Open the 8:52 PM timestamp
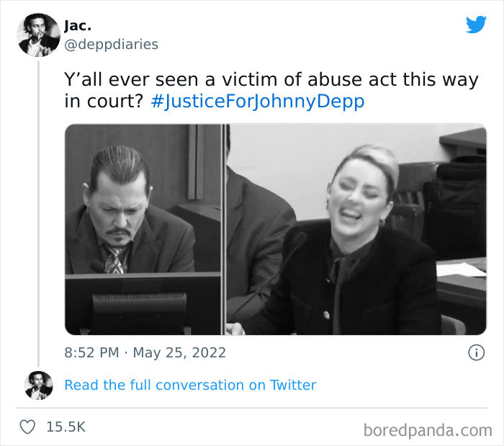This screenshot has height=446, width=504. click(91, 352)
